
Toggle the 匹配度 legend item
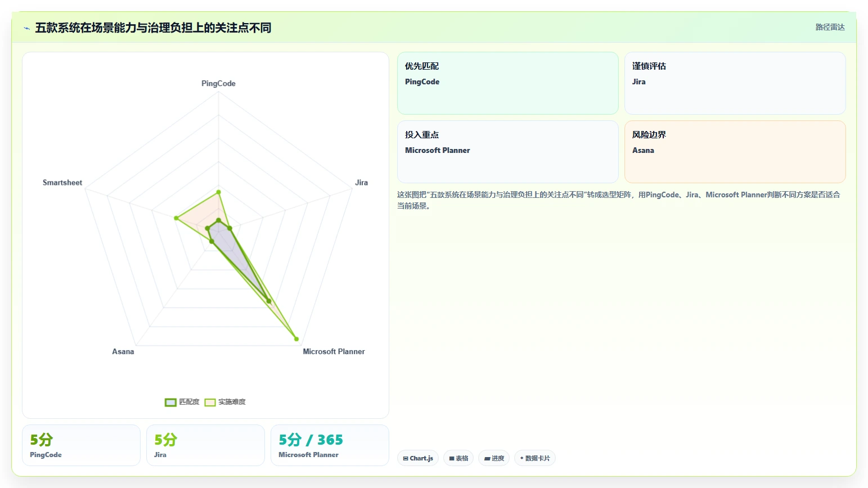pos(182,402)
